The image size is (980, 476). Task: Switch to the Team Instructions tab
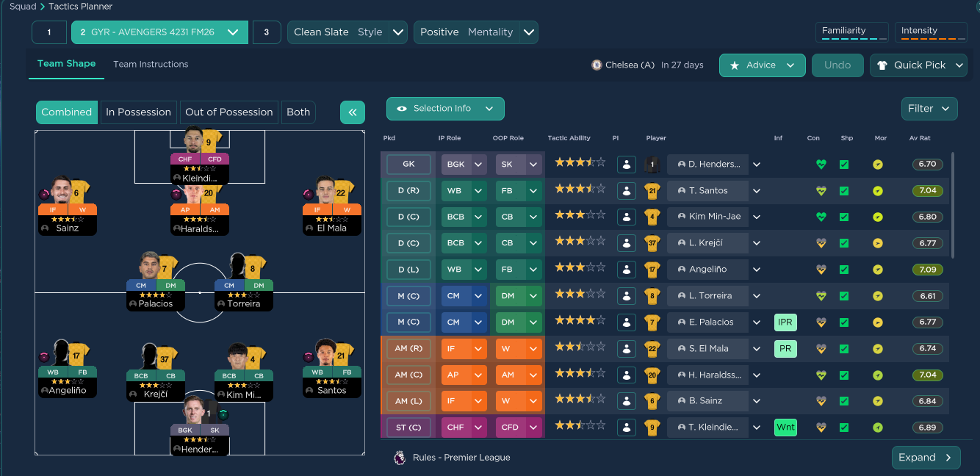pos(151,65)
